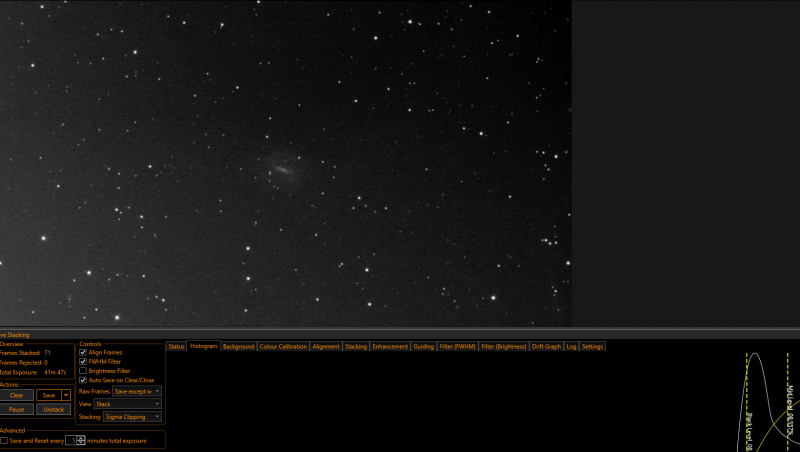Enable the Brightness Filter checkbox
Image resolution: width=800 pixels, height=452 pixels.
[83, 371]
